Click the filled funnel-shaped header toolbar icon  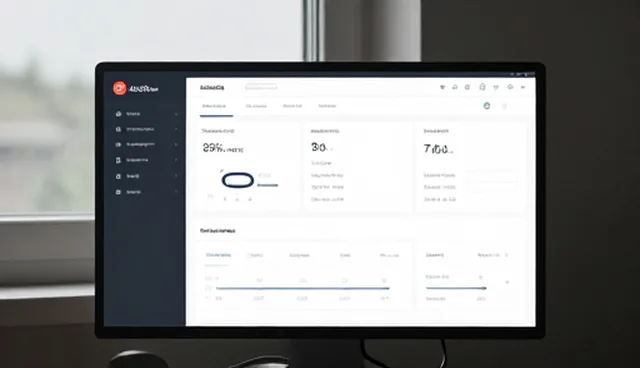click(x=442, y=87)
